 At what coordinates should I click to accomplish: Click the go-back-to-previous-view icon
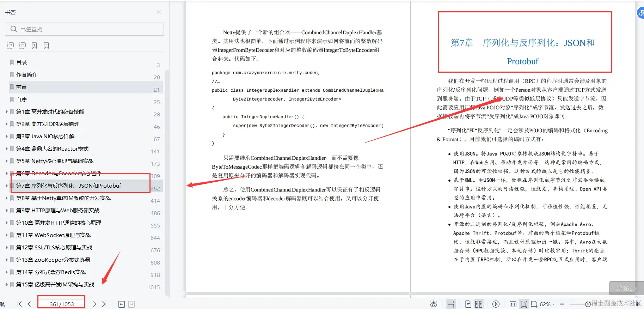click(x=122, y=304)
